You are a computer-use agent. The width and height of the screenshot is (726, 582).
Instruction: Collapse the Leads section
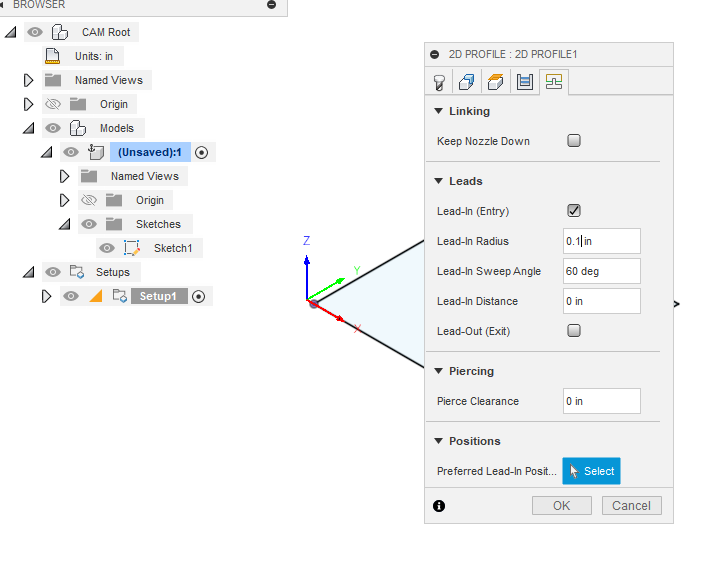click(438, 181)
